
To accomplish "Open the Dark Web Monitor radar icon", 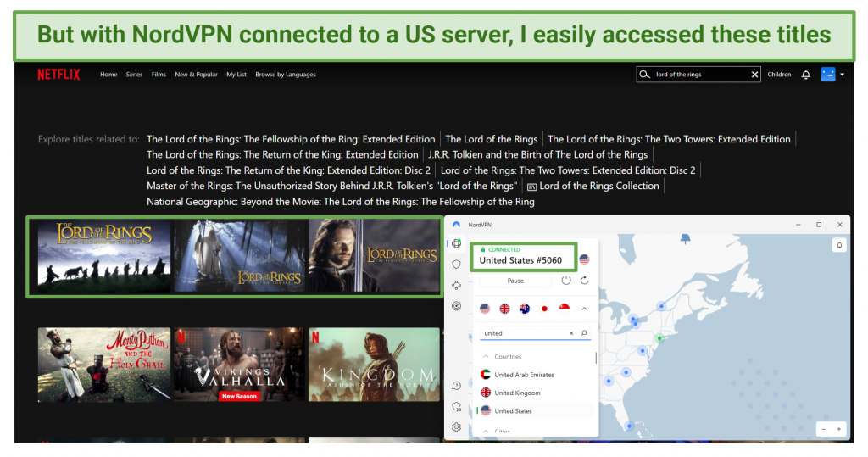I will pyautogui.click(x=456, y=306).
